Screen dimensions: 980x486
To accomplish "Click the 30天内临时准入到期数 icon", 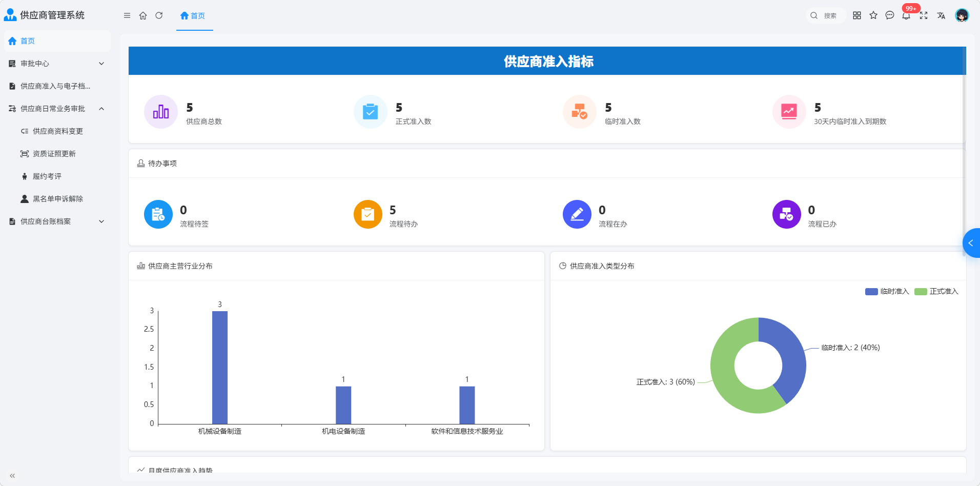I will pyautogui.click(x=789, y=112).
